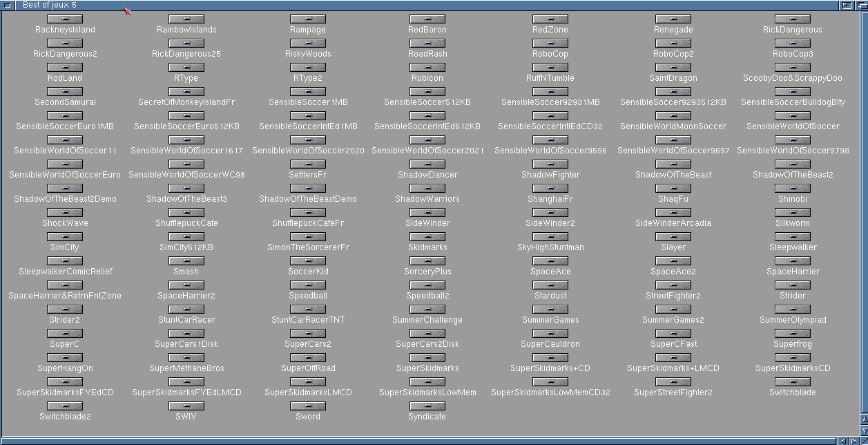Click the window zoom gadget in title bar
868x445 pixels.
[x=847, y=5]
